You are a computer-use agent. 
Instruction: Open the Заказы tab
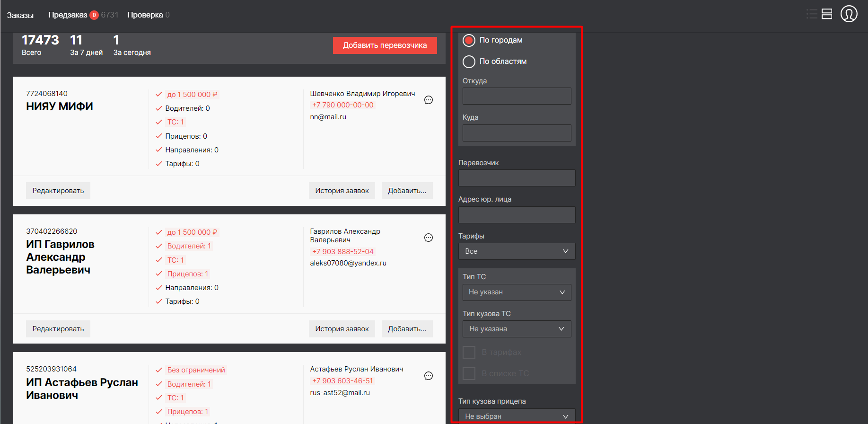[20, 15]
